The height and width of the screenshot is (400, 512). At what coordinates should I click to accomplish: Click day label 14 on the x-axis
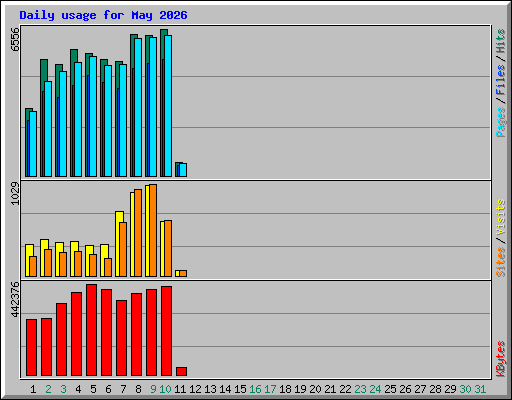[x=225, y=389]
